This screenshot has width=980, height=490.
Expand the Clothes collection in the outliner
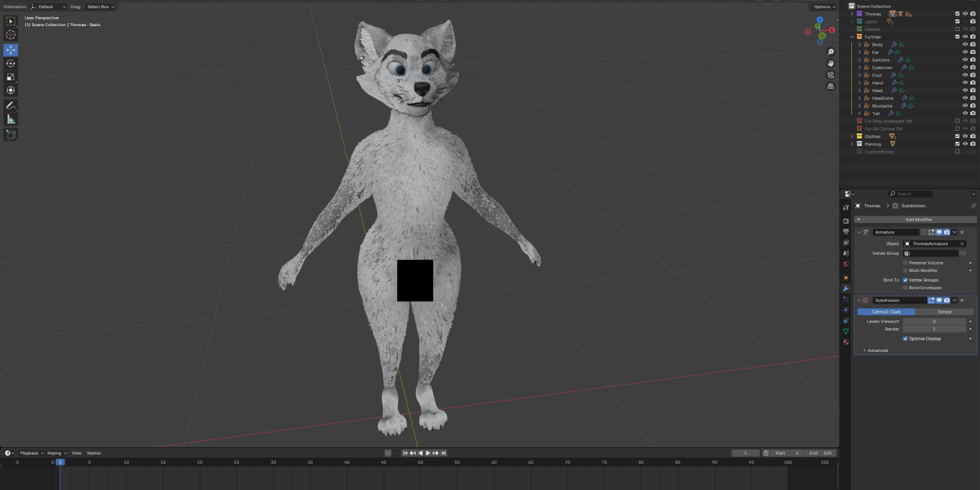[852, 136]
